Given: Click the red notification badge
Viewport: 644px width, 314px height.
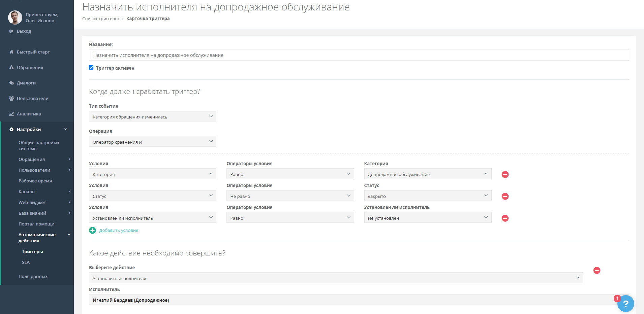Looking at the screenshot, I should pos(617,298).
